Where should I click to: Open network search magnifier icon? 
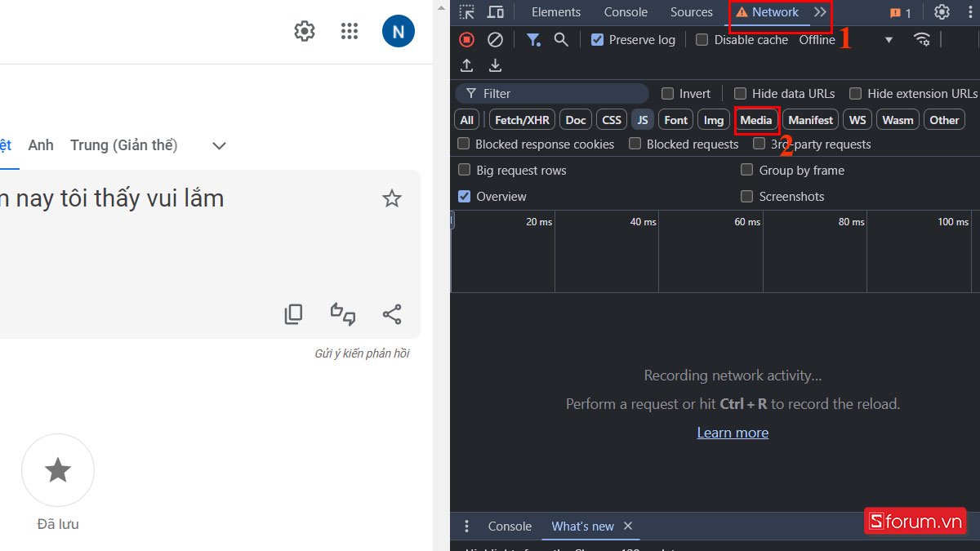pos(561,39)
